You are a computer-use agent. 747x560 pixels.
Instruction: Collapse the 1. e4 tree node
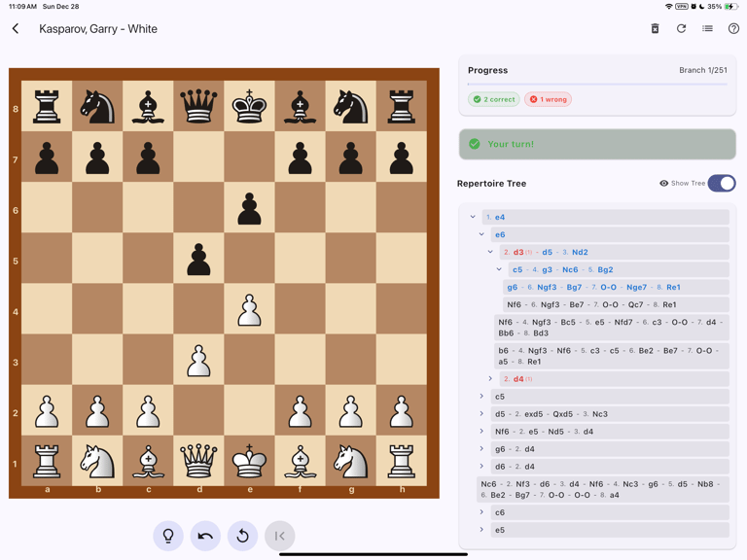473,217
